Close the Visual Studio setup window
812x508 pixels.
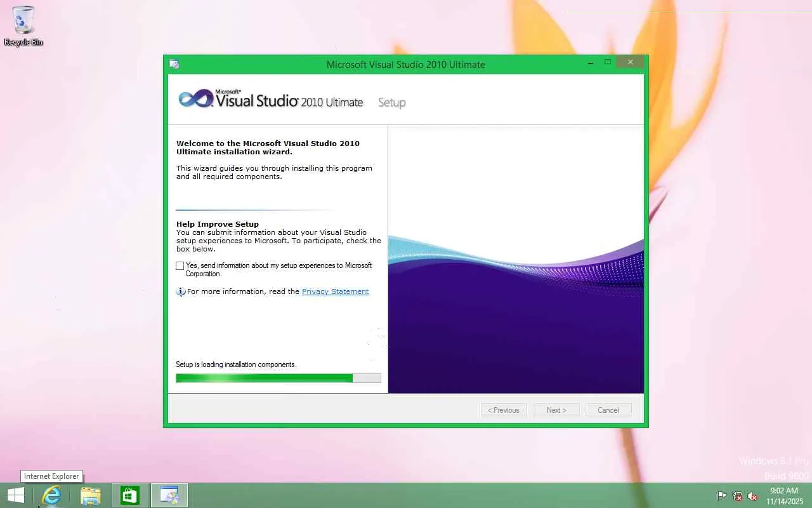[630, 62]
